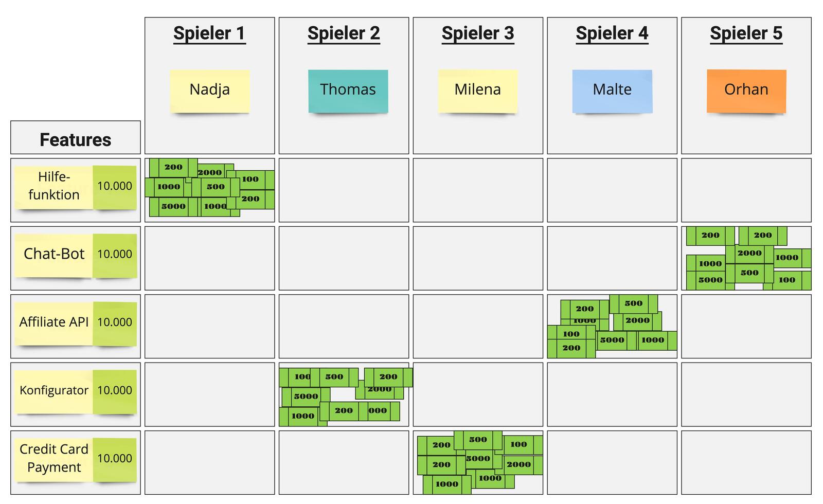
Task: Select the Chat-Bot feature note
Action: point(53,254)
